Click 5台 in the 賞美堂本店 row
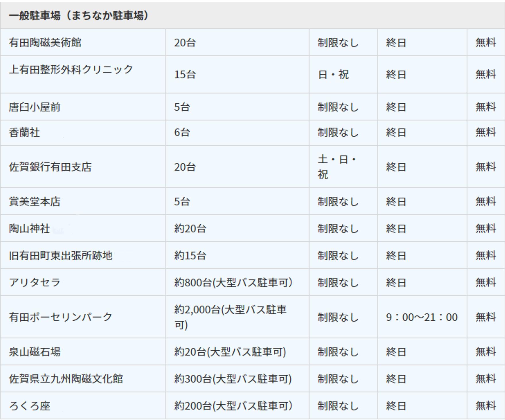Screen dimensions: 505x420 (x=182, y=201)
